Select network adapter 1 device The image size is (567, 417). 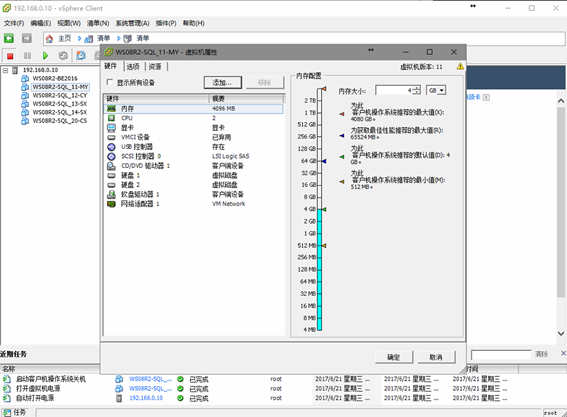pos(193,204)
